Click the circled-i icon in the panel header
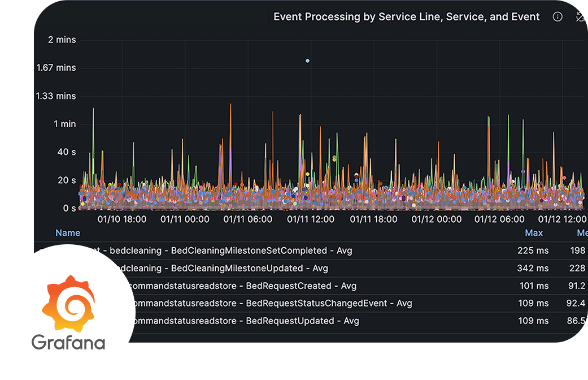The width and height of the screenshot is (588, 380). coord(557,16)
